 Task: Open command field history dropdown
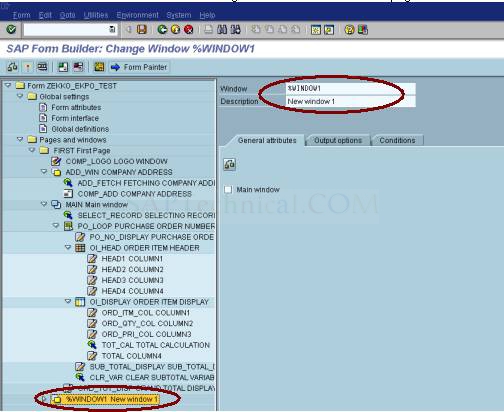[112, 30]
